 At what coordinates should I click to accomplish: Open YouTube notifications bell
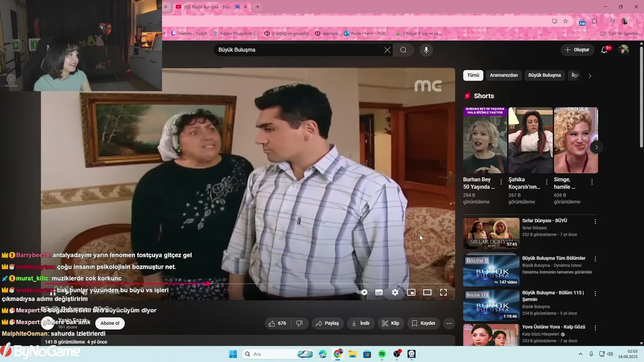(x=605, y=50)
